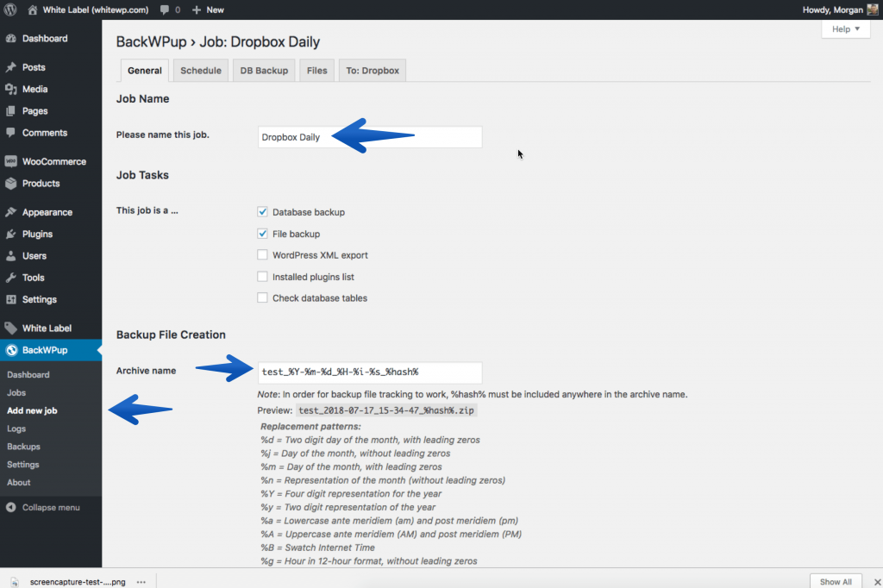Click the home icon beside White Label site name
This screenshot has width=883, height=588.
pos(33,9)
